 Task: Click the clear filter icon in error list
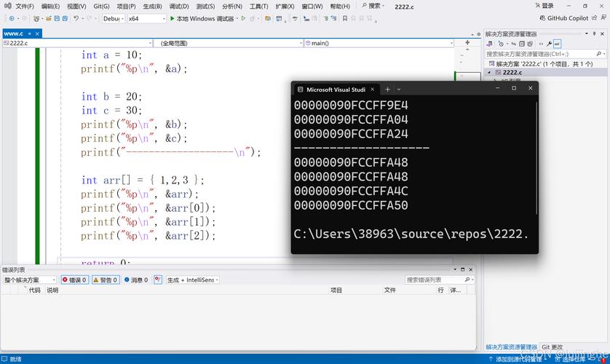[x=157, y=280]
